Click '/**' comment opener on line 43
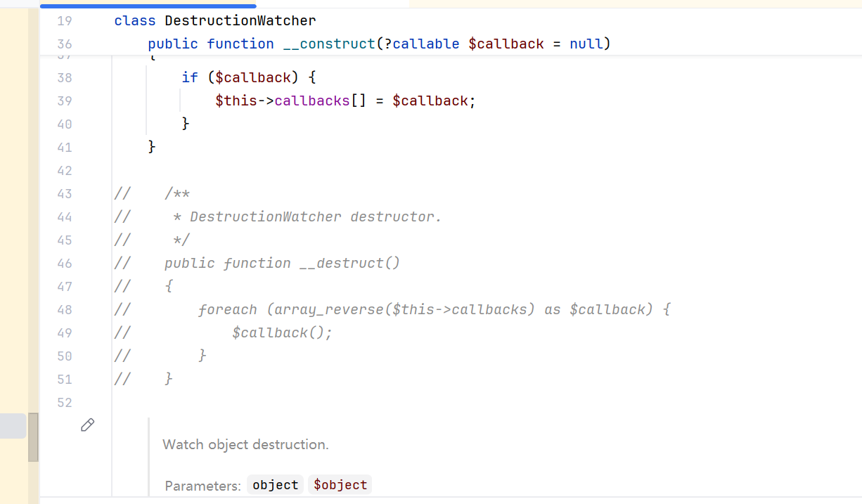 click(177, 193)
